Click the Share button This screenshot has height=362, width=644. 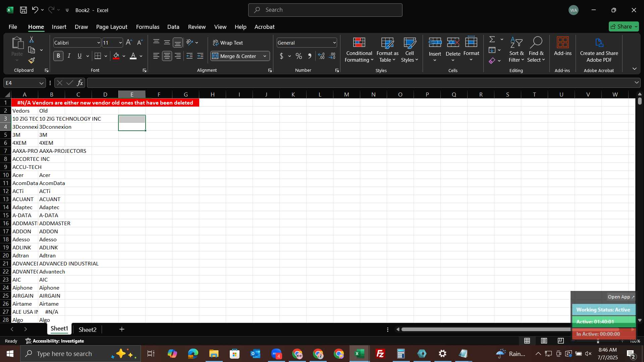tap(624, 26)
